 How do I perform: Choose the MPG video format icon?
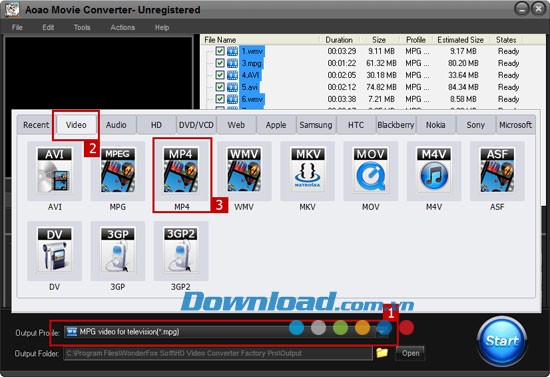[x=118, y=171]
